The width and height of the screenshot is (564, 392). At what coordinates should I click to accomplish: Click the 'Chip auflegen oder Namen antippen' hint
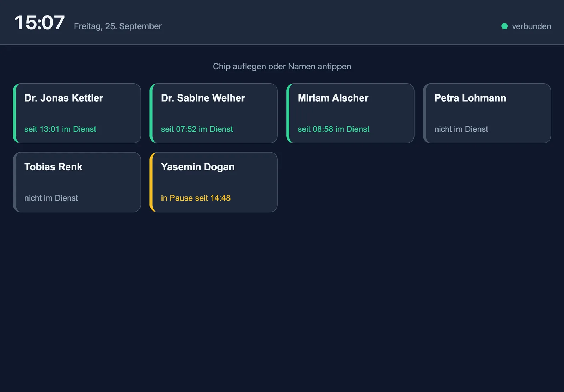tap(282, 67)
